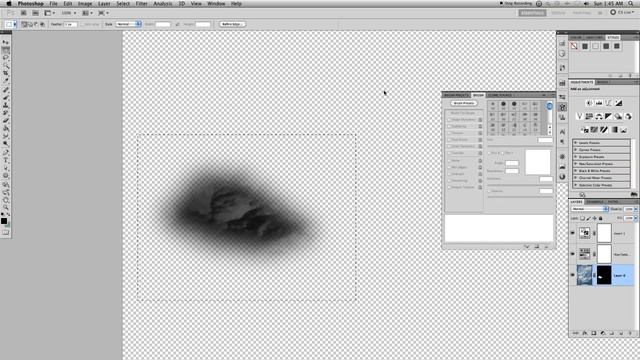The height and width of the screenshot is (360, 640).
Task: Open the layer blend mode dropdown
Action: tap(589, 209)
